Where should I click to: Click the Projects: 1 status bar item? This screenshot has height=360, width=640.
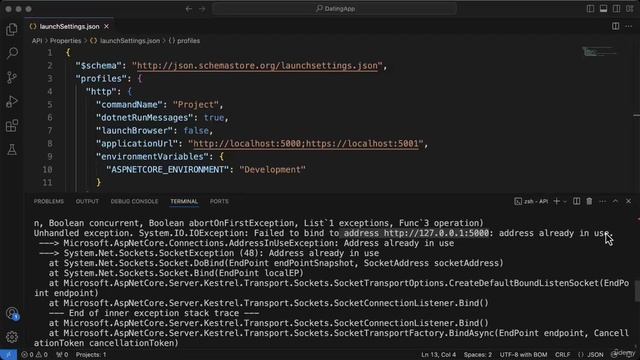91,355
